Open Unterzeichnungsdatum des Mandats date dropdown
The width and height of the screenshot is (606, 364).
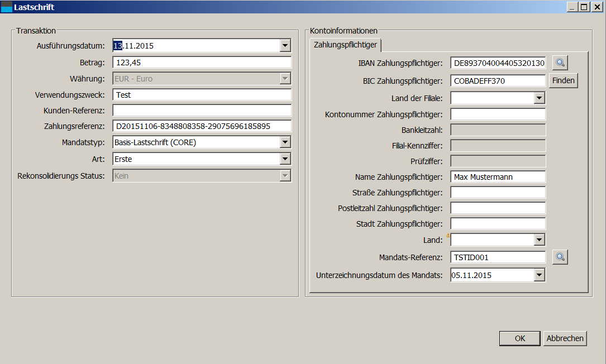click(x=539, y=275)
